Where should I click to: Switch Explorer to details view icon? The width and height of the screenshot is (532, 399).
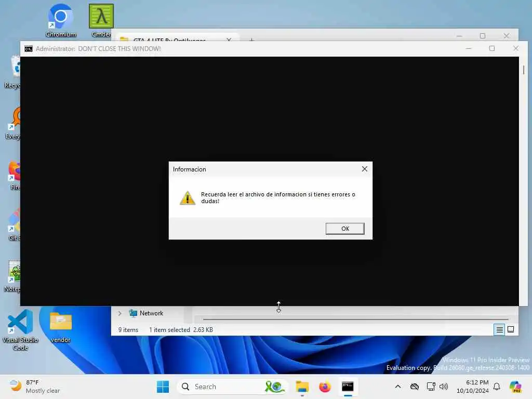(x=499, y=329)
